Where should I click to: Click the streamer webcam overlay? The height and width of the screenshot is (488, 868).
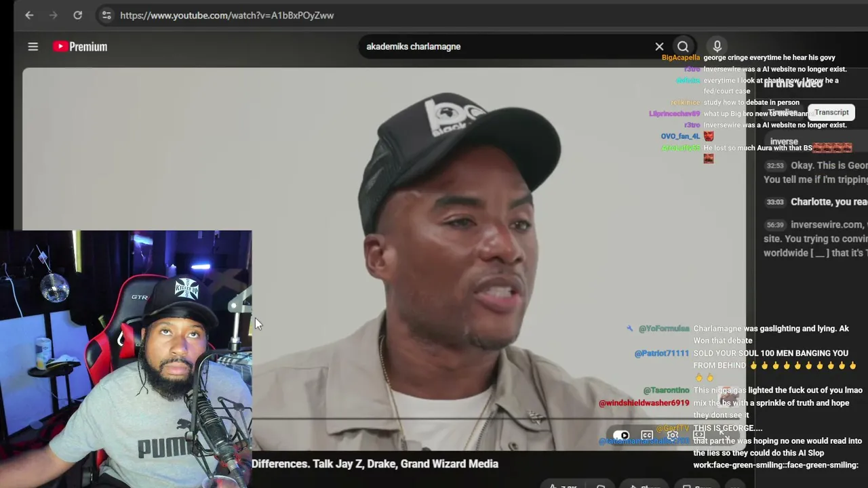pyautogui.click(x=125, y=359)
